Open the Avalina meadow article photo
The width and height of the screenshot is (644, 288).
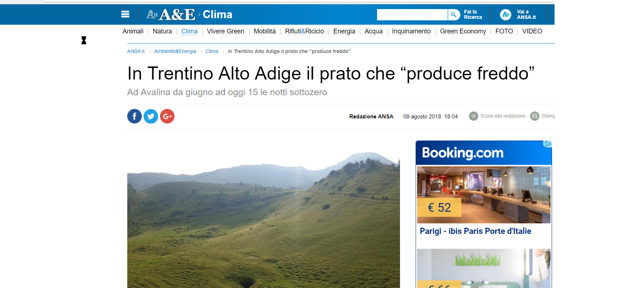(264, 214)
